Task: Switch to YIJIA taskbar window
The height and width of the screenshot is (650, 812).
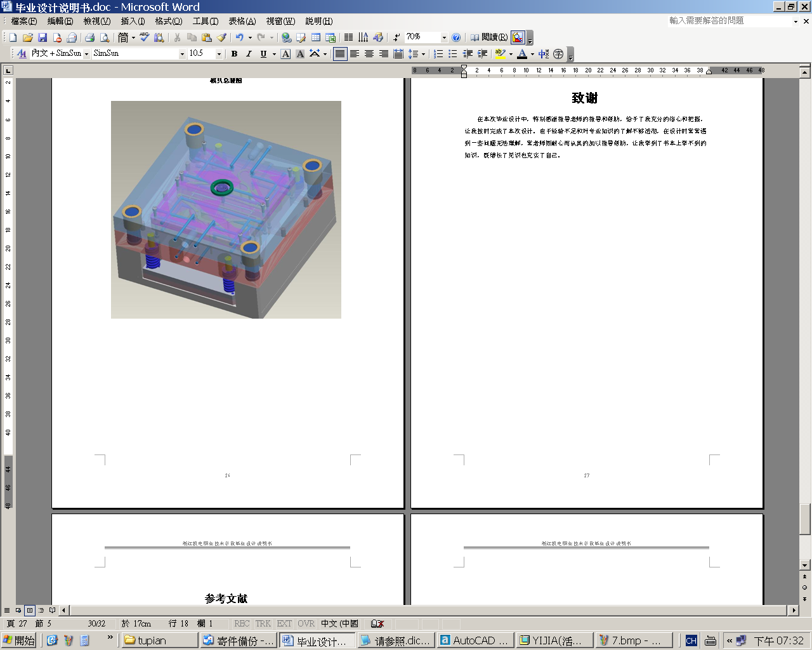Action: point(554,640)
